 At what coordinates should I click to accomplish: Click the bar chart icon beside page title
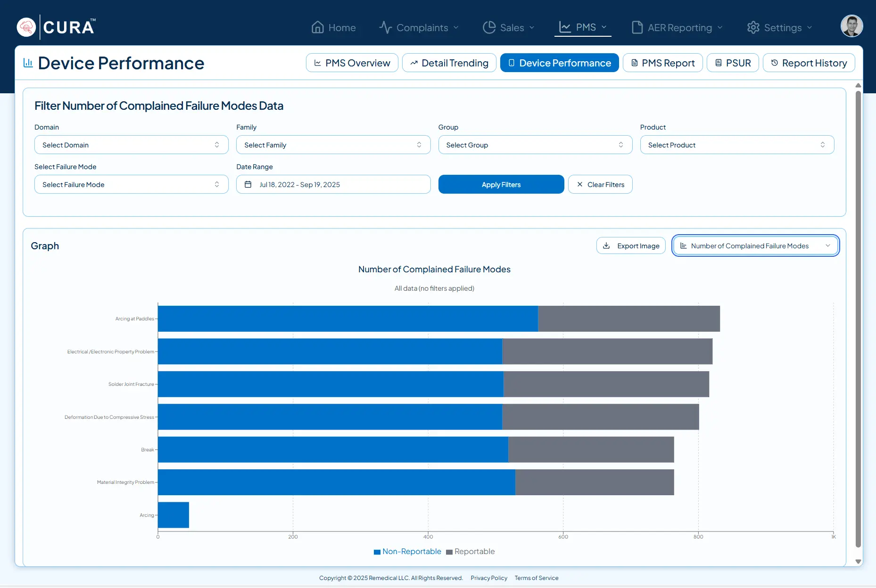pyautogui.click(x=28, y=63)
